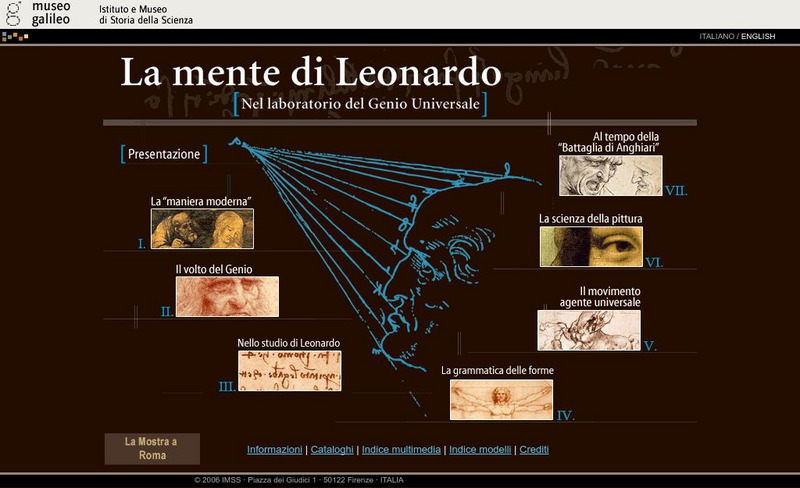Image resolution: width=800 pixels, height=488 pixels.
Task: Open La scienza della pittura eye thumbnail
Action: [591, 247]
